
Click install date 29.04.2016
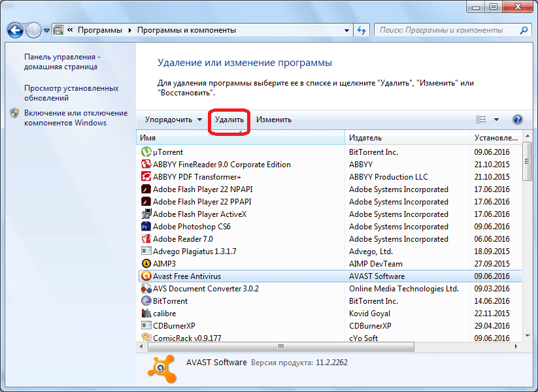[492, 326]
